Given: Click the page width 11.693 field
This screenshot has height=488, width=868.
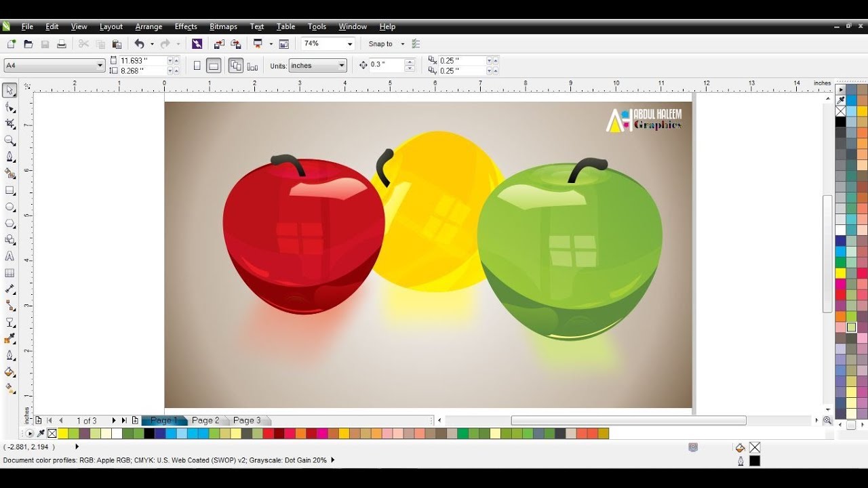Looking at the screenshot, I should [143, 60].
